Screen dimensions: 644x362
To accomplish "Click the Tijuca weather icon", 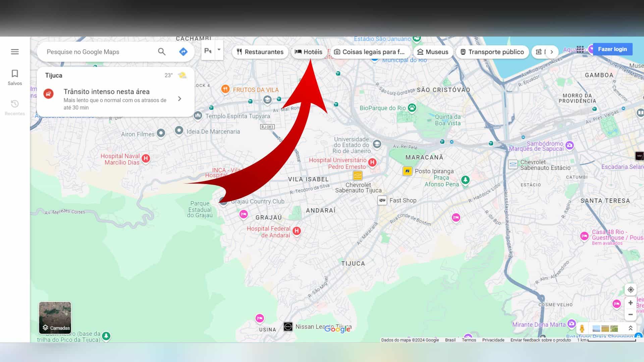I will 182,75.
